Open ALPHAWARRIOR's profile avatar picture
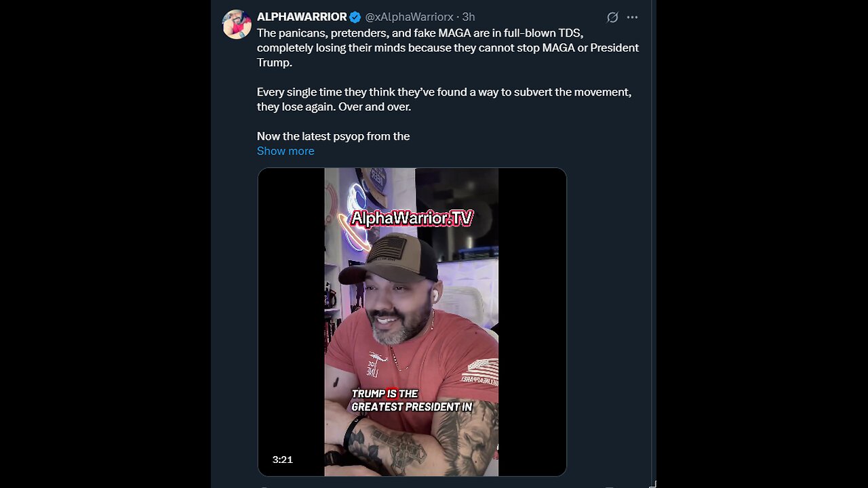868x488 pixels. click(x=237, y=24)
